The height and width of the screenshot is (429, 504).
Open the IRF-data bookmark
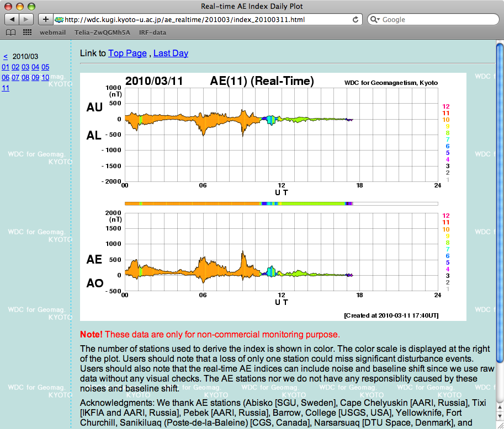tap(152, 33)
